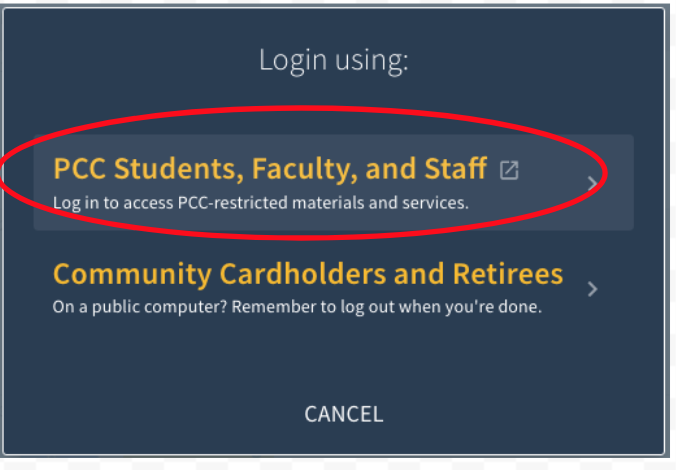Click the chevron arrow on Community Cardholders row

[x=592, y=289]
